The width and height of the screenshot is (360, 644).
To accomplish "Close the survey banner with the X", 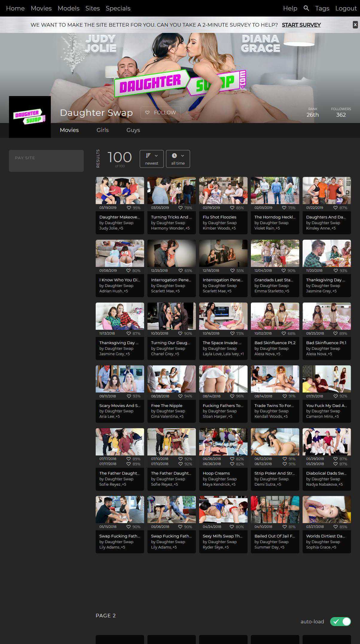I will pyautogui.click(x=355, y=25).
